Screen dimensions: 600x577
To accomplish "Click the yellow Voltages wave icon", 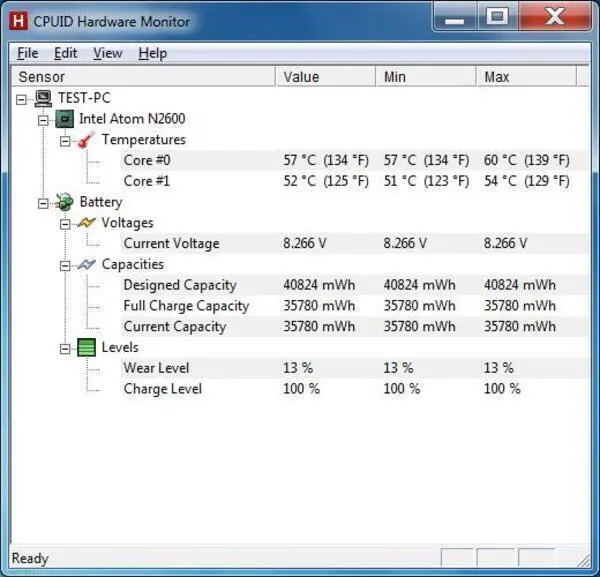I will [x=86, y=223].
